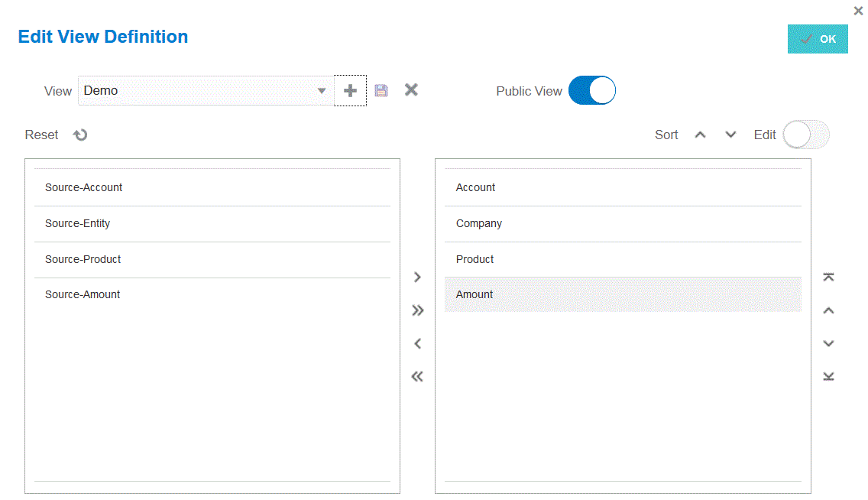Save the view using the disk icon
Screen dimensions: 868x500
(381, 91)
